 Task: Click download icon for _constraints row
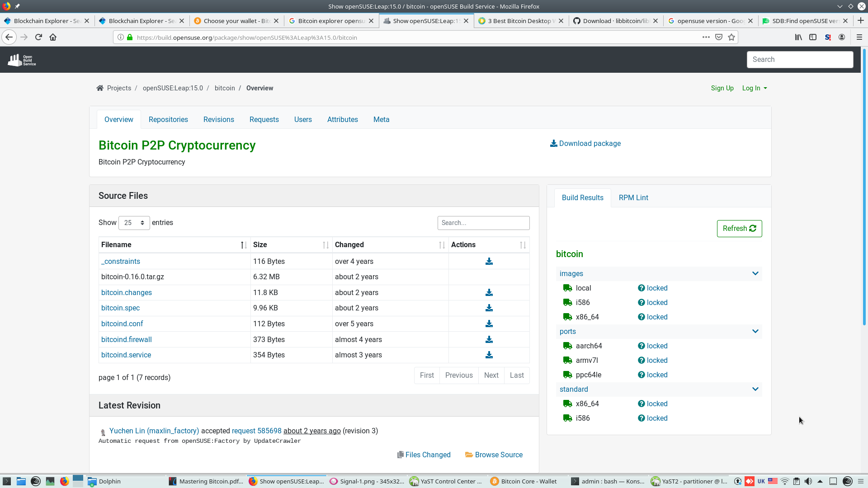pos(489,262)
